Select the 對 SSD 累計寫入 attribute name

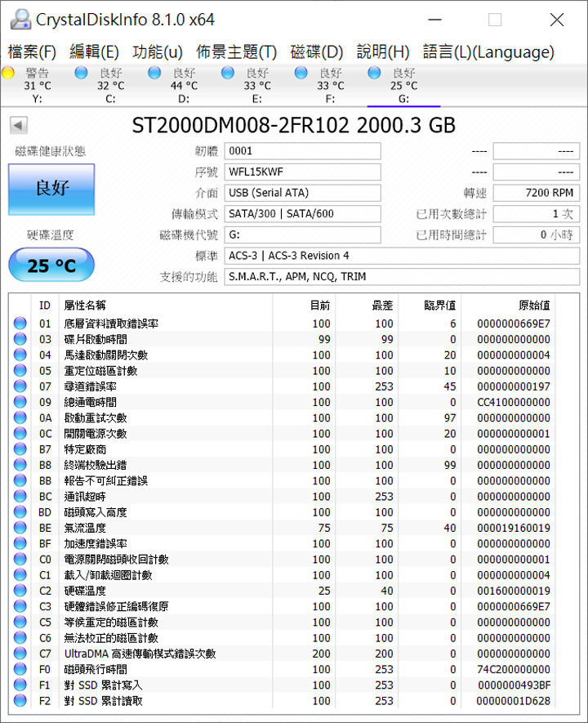click(103, 685)
